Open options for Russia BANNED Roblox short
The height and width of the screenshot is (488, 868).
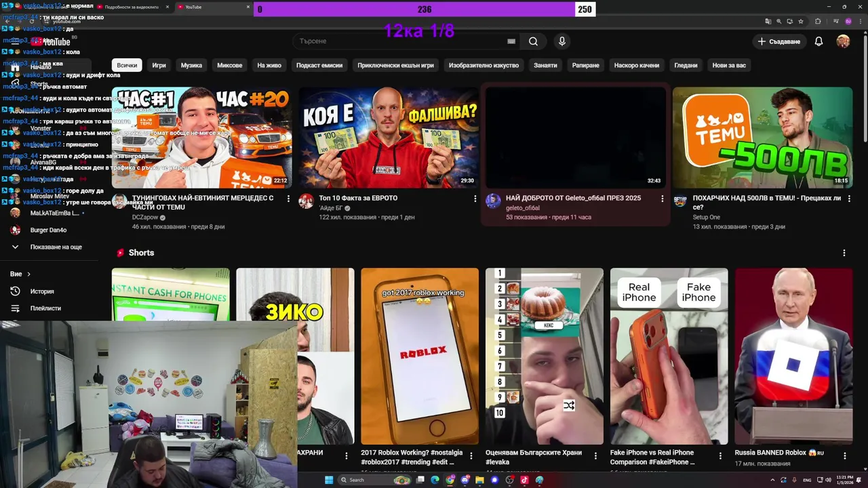844,455
